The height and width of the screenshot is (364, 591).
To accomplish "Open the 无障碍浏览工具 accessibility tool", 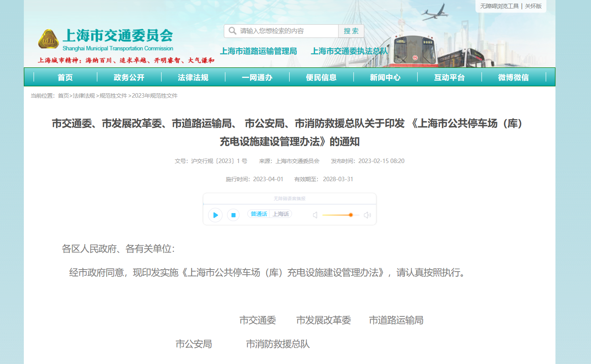I will pos(499,6).
